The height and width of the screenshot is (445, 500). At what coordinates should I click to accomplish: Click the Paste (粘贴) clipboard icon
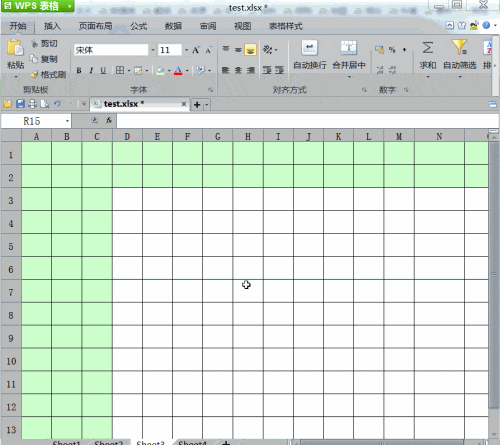pyautogui.click(x=15, y=48)
